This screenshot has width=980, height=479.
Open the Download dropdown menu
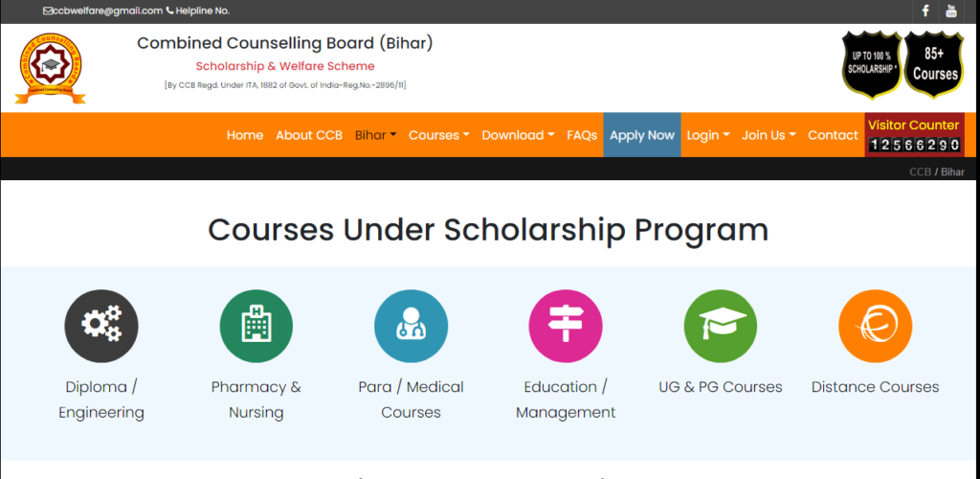[518, 135]
